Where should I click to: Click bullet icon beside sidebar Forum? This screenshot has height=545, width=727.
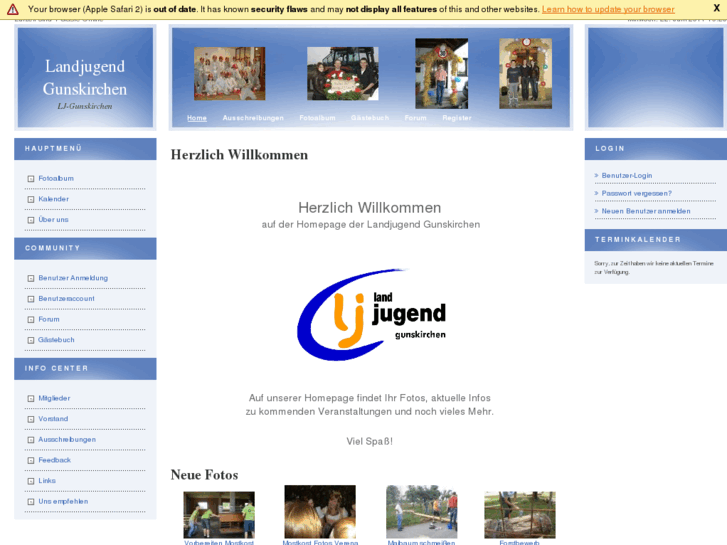pyautogui.click(x=31, y=320)
